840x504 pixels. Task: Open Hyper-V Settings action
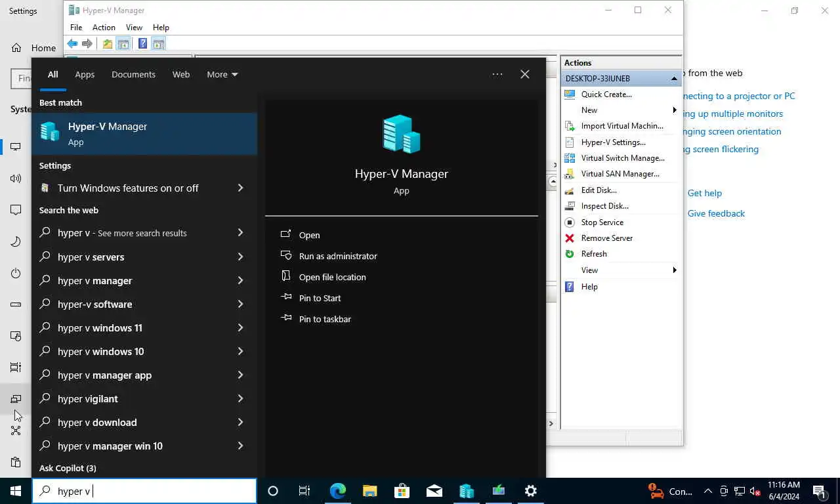tap(613, 142)
